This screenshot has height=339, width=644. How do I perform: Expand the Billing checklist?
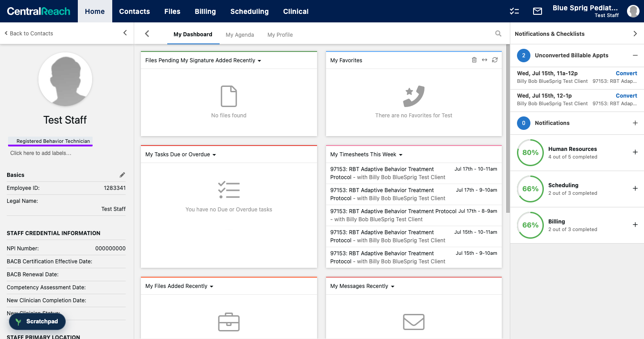[x=635, y=225]
